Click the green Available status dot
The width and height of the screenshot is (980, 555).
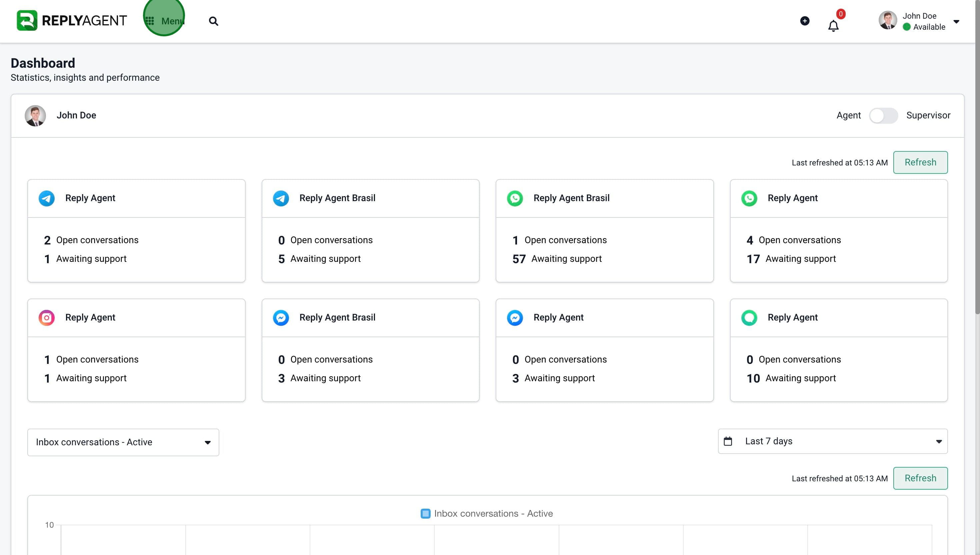pos(906,27)
